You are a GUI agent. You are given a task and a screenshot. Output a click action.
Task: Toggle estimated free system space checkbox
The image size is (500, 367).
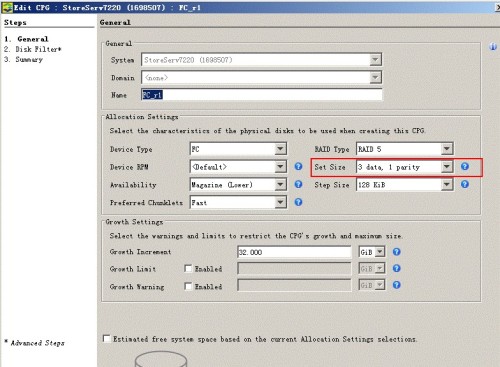[107, 339]
